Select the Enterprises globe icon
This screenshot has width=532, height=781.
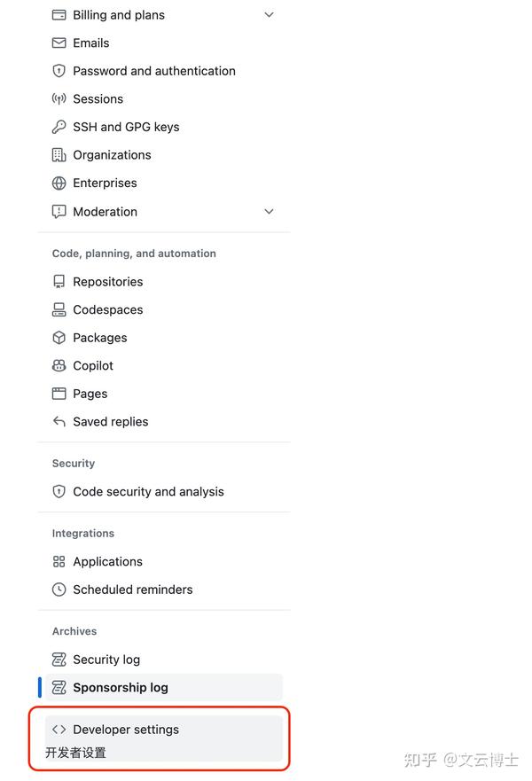point(58,183)
